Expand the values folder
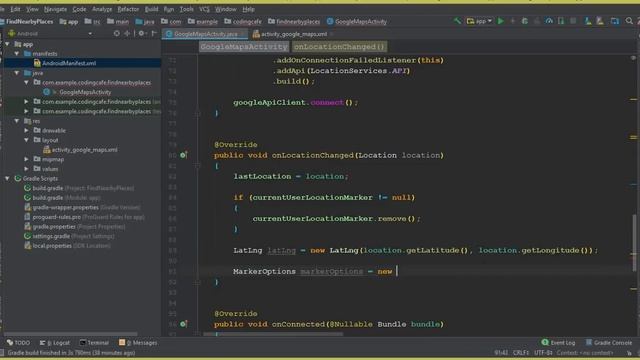 point(27,169)
